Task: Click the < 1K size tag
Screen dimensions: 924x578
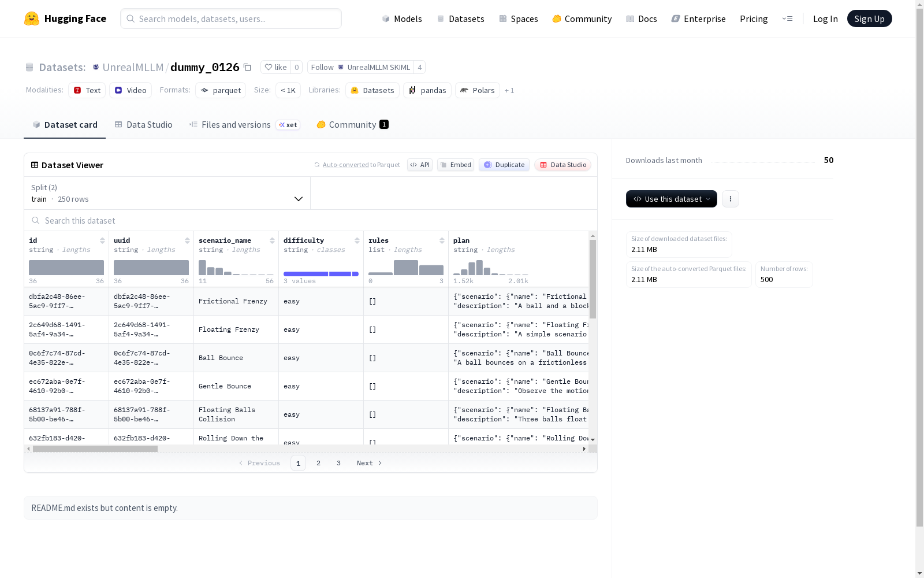Action: tap(288, 90)
